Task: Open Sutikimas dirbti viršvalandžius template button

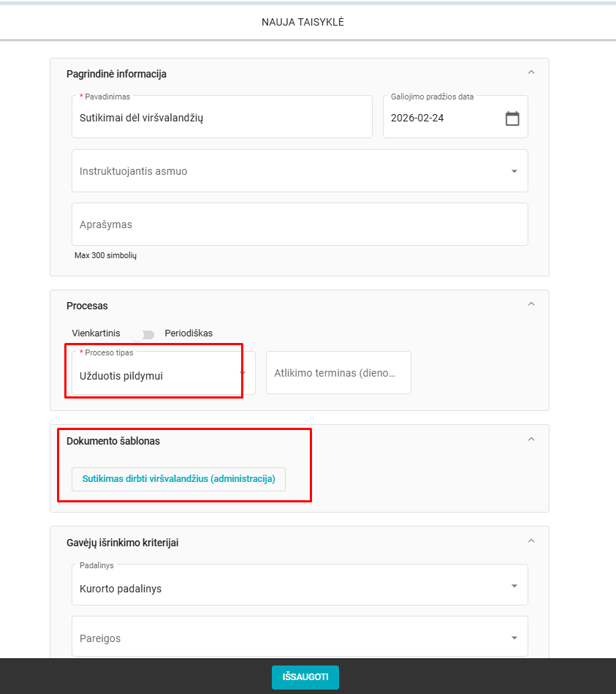Action: tap(178, 479)
